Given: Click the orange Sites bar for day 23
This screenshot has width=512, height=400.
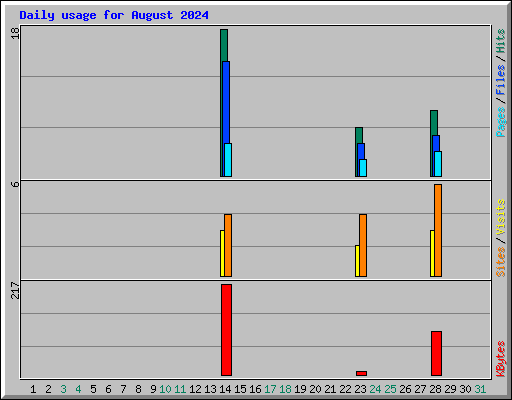Looking at the screenshot, I should [363, 246].
